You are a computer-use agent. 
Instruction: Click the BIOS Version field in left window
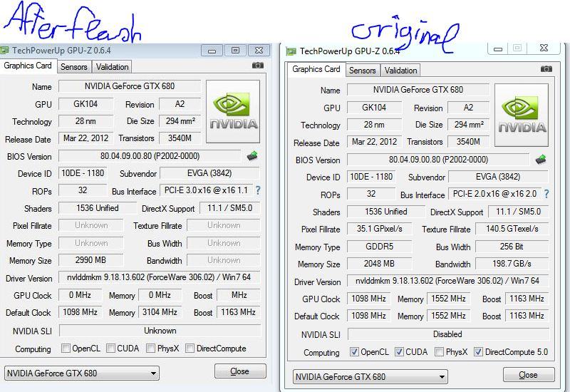(150, 156)
